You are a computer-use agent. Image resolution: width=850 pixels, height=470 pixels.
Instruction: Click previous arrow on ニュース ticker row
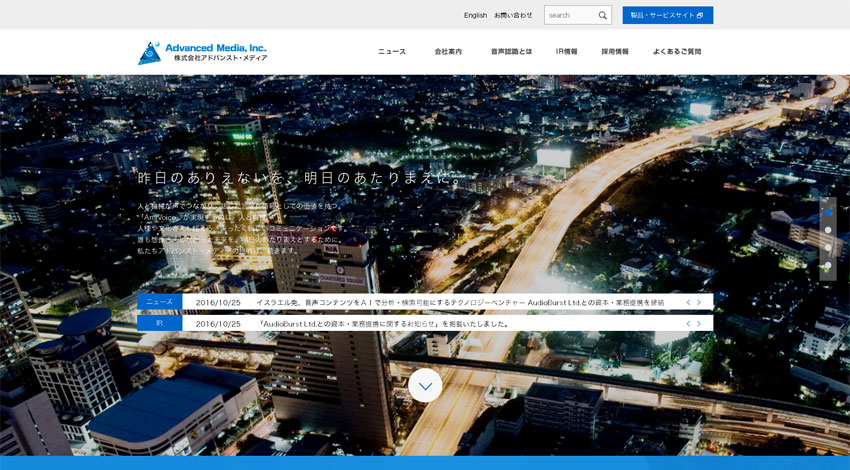(x=688, y=302)
